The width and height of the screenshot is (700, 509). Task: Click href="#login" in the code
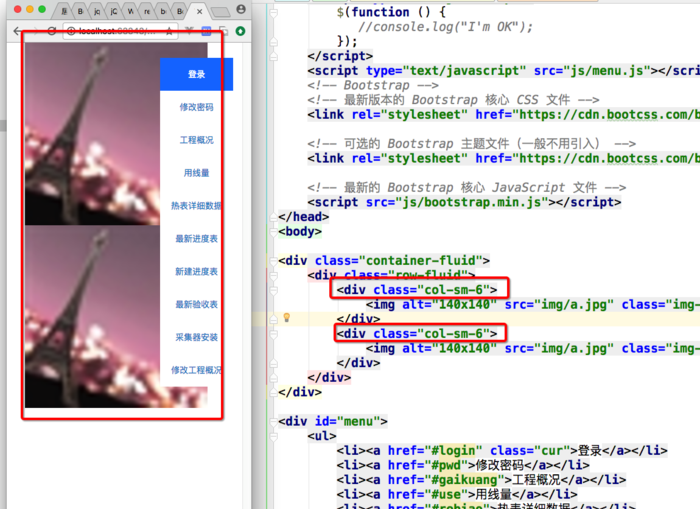[x=435, y=451]
